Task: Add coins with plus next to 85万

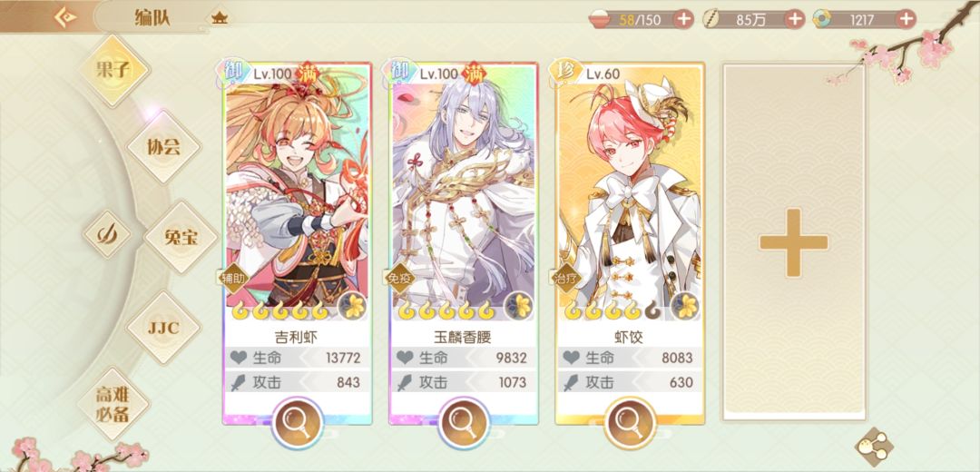Action: coord(794,19)
